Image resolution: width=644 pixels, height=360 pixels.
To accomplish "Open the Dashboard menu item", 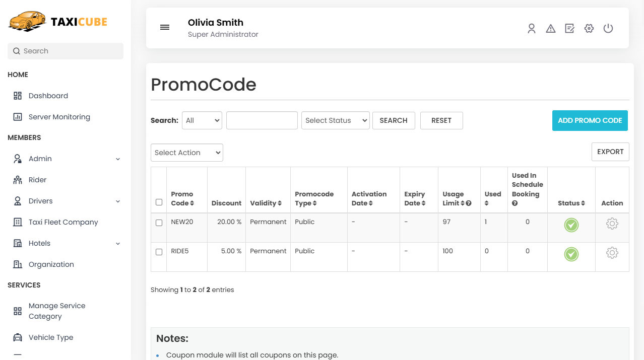I will pyautogui.click(x=48, y=96).
